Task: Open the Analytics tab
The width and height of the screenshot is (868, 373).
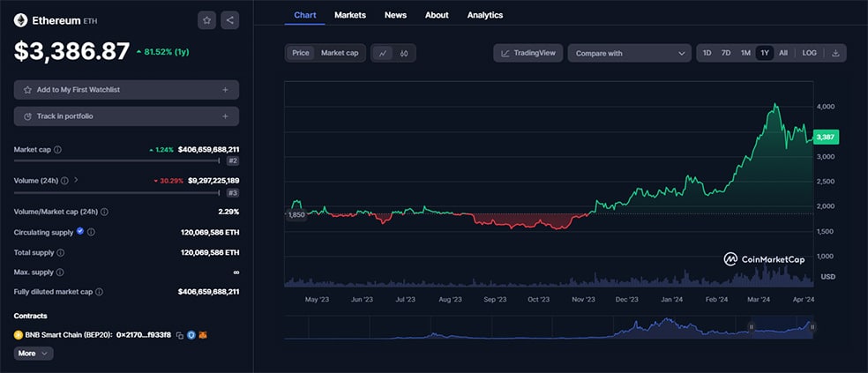Action: point(485,15)
